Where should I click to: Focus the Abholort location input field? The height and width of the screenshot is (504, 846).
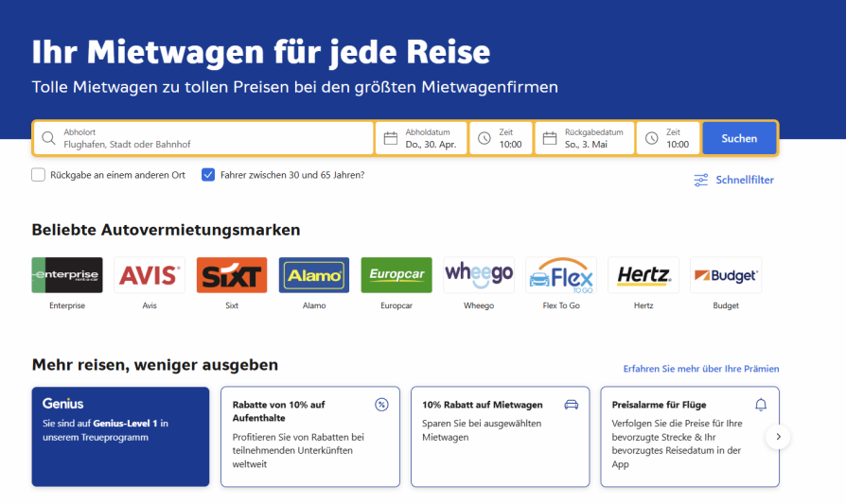203,139
